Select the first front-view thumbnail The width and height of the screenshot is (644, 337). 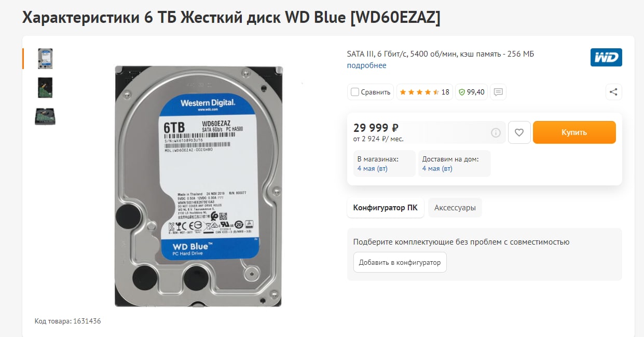pos(45,59)
